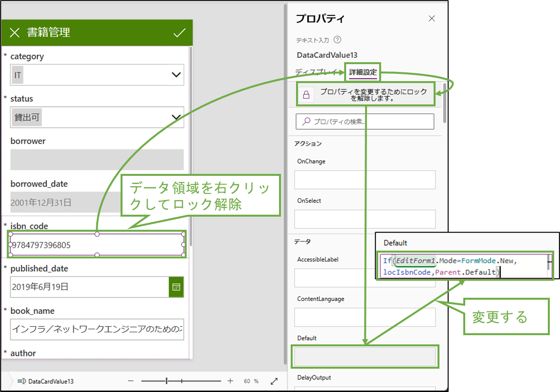This screenshot has width=560, height=392.
Task: Click the enlarged Default formula editor
Action: 464,266
